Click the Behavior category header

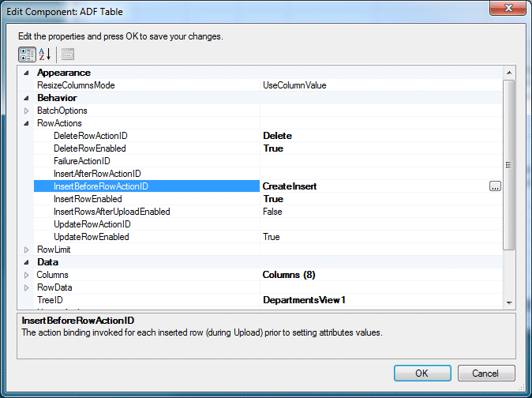57,98
